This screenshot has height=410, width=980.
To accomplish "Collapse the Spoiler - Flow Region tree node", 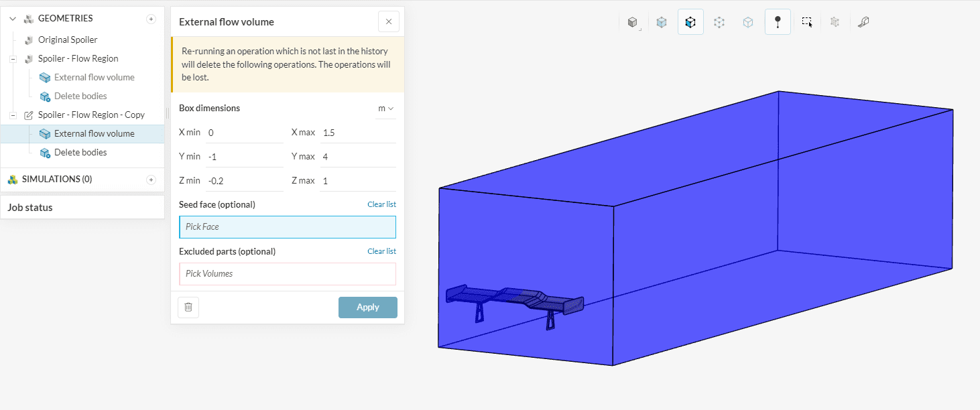I will (x=13, y=59).
